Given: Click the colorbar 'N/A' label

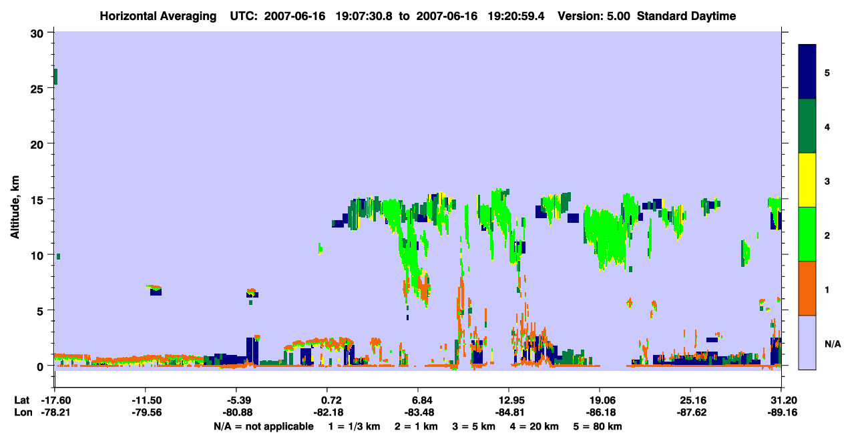Looking at the screenshot, I should pos(833,344).
